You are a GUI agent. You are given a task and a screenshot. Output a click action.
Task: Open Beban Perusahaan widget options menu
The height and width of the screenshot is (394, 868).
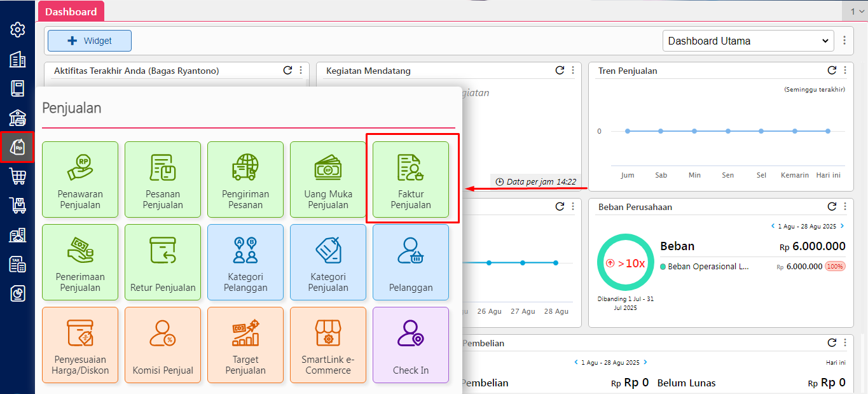click(x=845, y=207)
